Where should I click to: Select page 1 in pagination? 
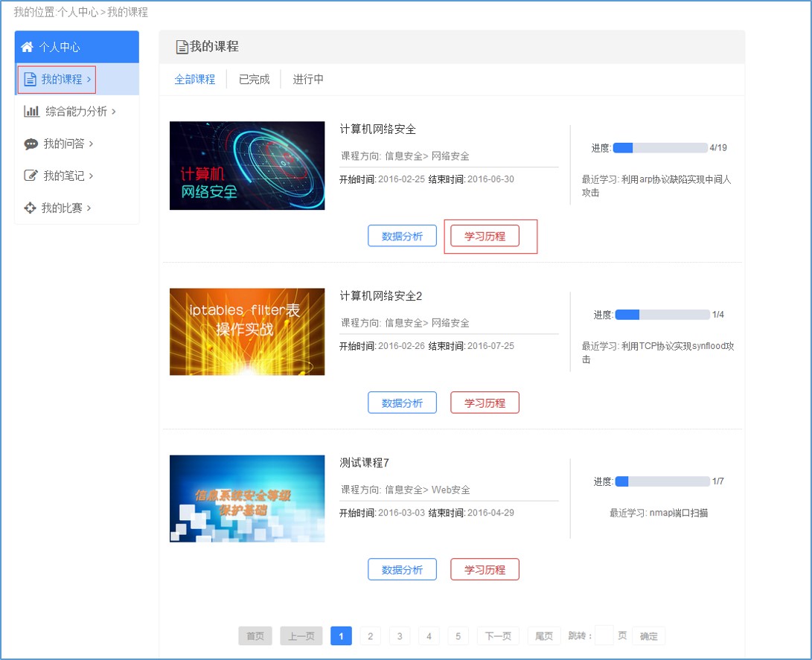341,635
